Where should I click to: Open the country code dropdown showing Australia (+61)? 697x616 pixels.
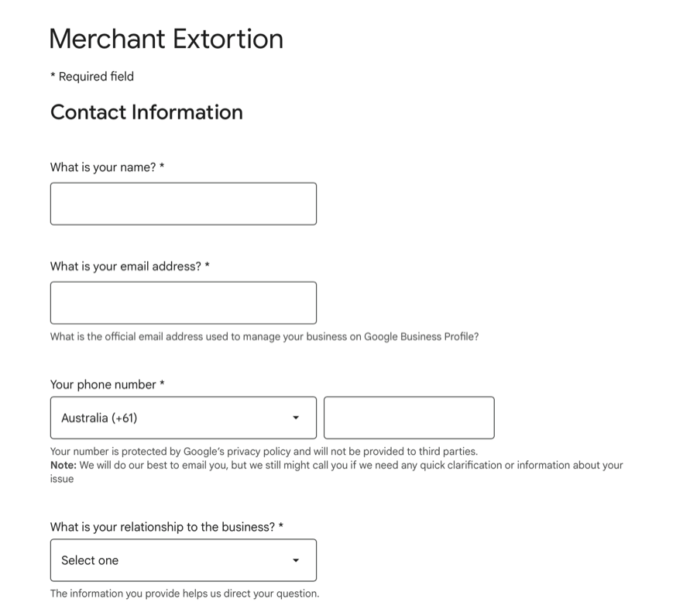point(183,417)
